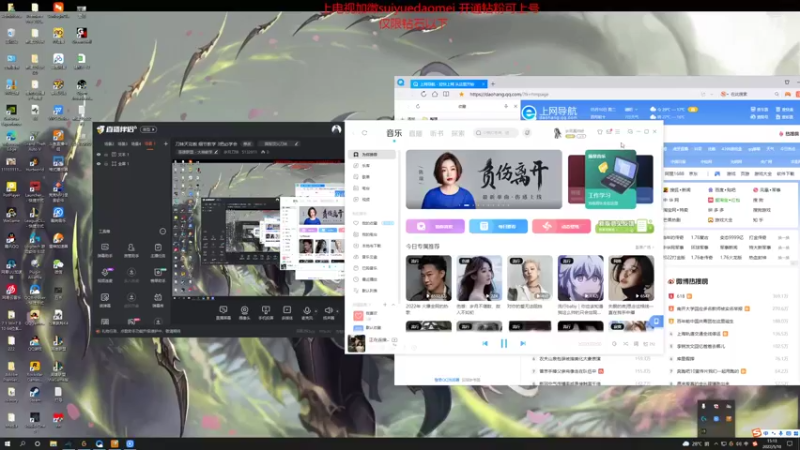Open the search engine dropdown in the browser search box

point(723,94)
